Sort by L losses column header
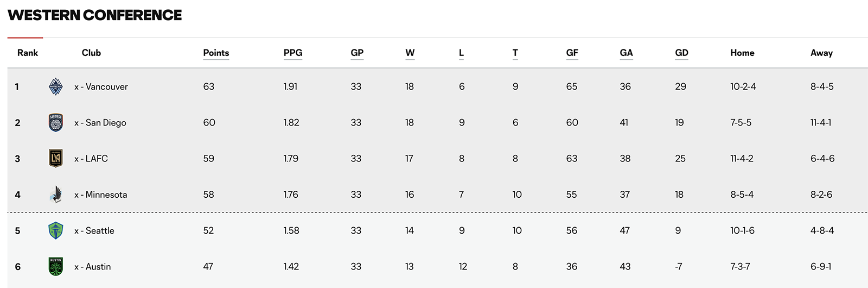This screenshot has height=288, width=868. click(461, 53)
